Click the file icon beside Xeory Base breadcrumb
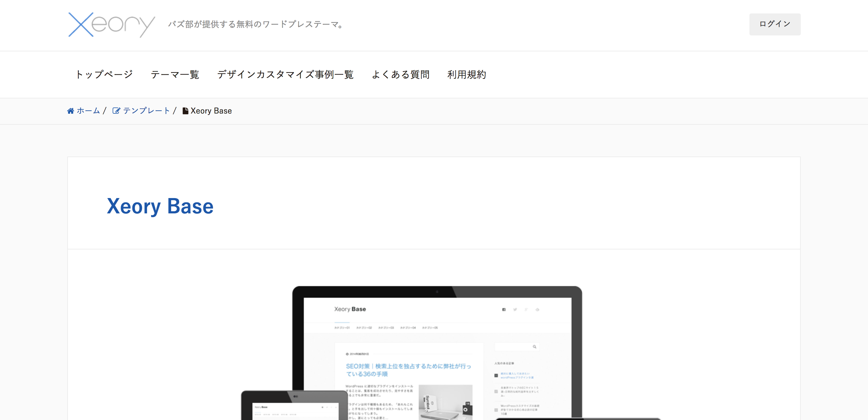868x420 pixels. (x=185, y=111)
